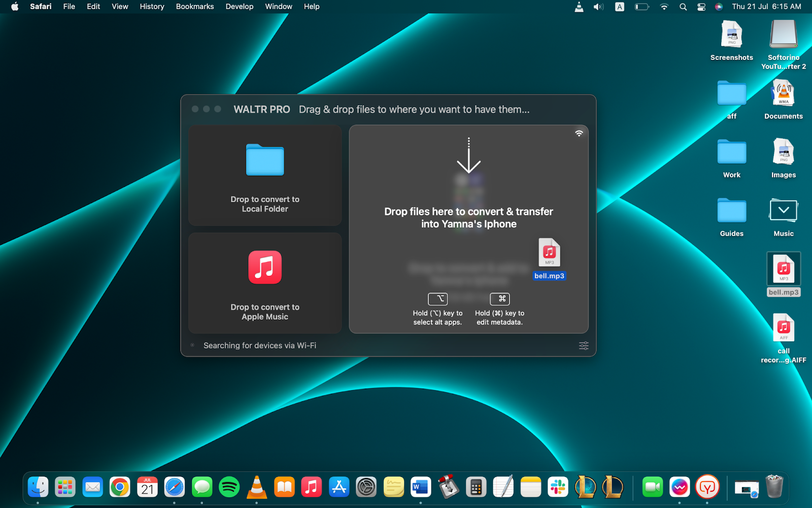Open System Settings from the Dock
The width and height of the screenshot is (812, 508).
point(366,487)
